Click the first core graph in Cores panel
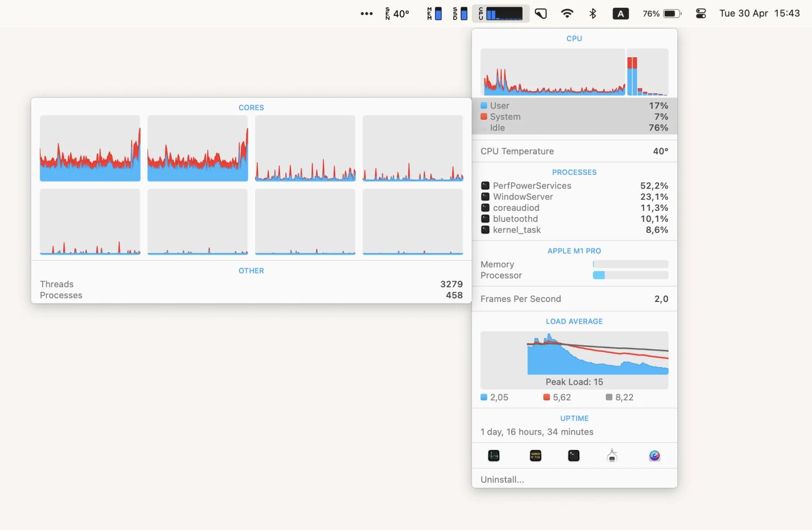812x530 pixels. 90,148
